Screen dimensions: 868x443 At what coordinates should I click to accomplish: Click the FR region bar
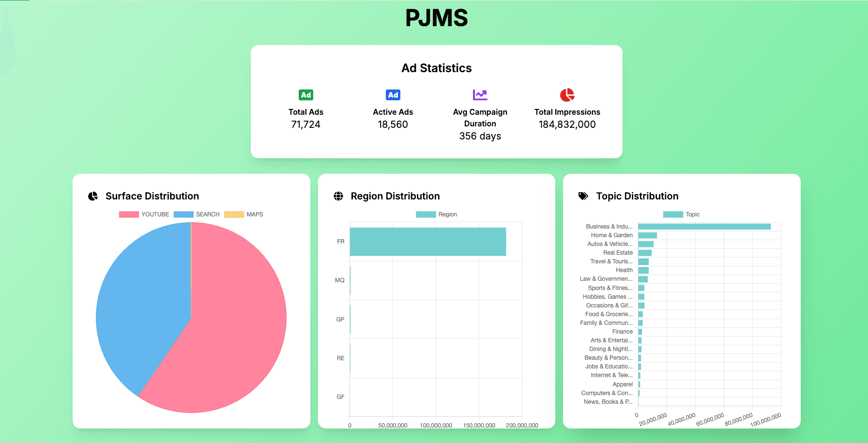click(x=428, y=242)
